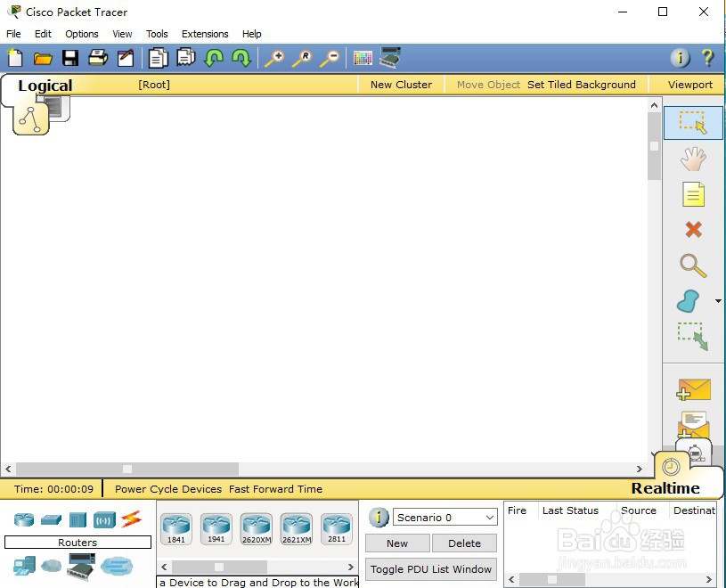
Task: Click Fast Forward Time
Action: click(x=275, y=489)
